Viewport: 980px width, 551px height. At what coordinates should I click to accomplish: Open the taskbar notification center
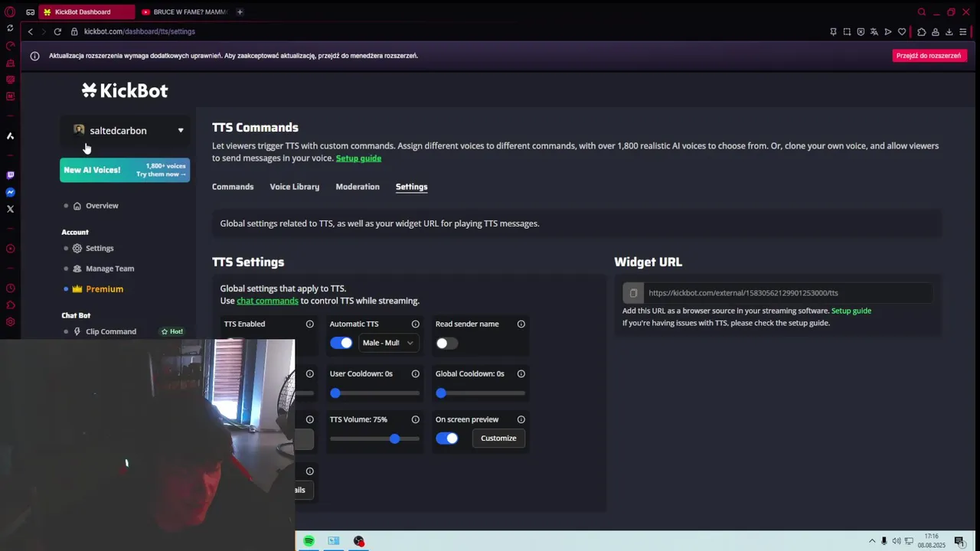[x=959, y=541]
